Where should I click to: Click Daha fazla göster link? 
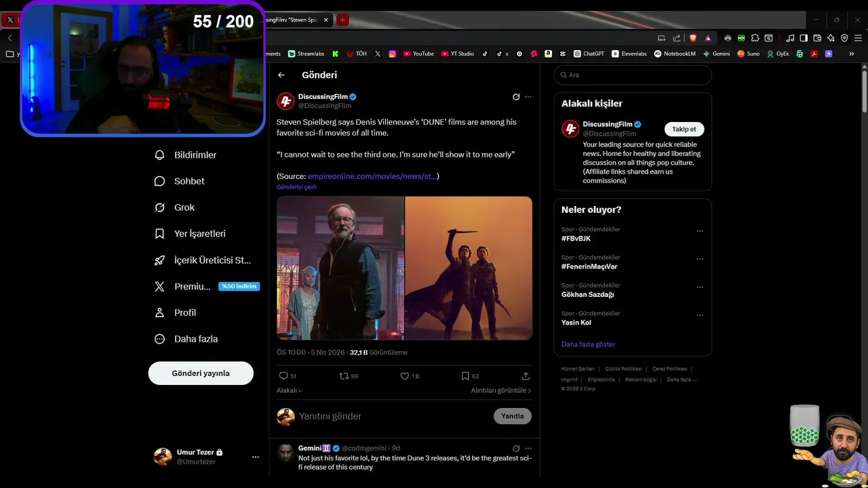click(x=588, y=344)
